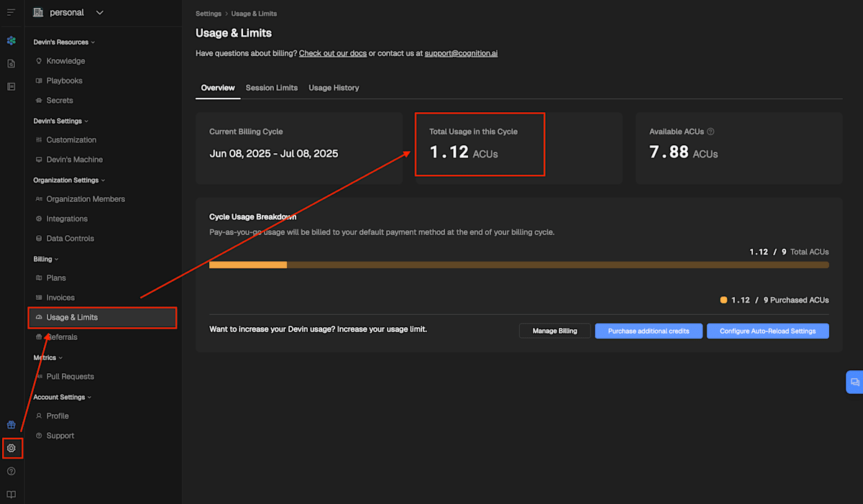Click the support@cognition.ai email link
This screenshot has height=504, width=863.
tap(461, 53)
